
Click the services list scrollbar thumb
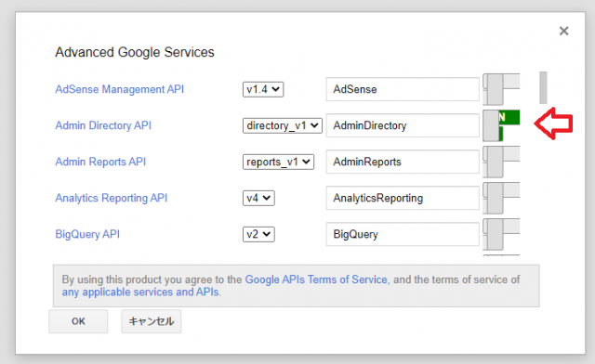[x=543, y=87]
